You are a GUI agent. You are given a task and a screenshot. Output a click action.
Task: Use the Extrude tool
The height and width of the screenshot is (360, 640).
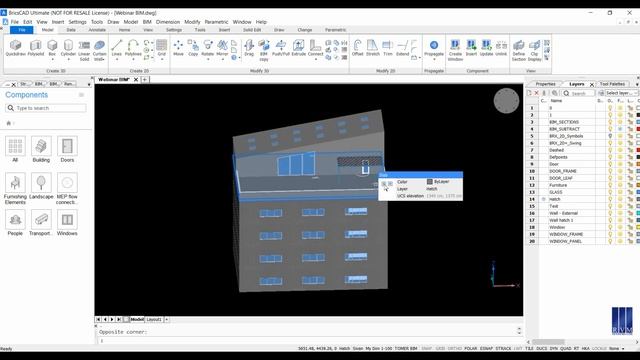[x=298, y=48]
